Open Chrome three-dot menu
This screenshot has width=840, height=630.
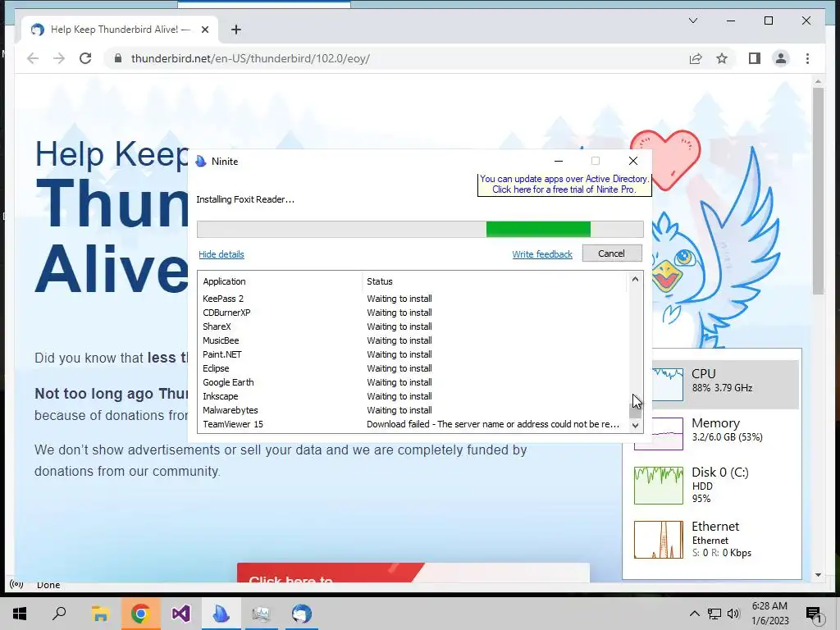[x=807, y=58]
